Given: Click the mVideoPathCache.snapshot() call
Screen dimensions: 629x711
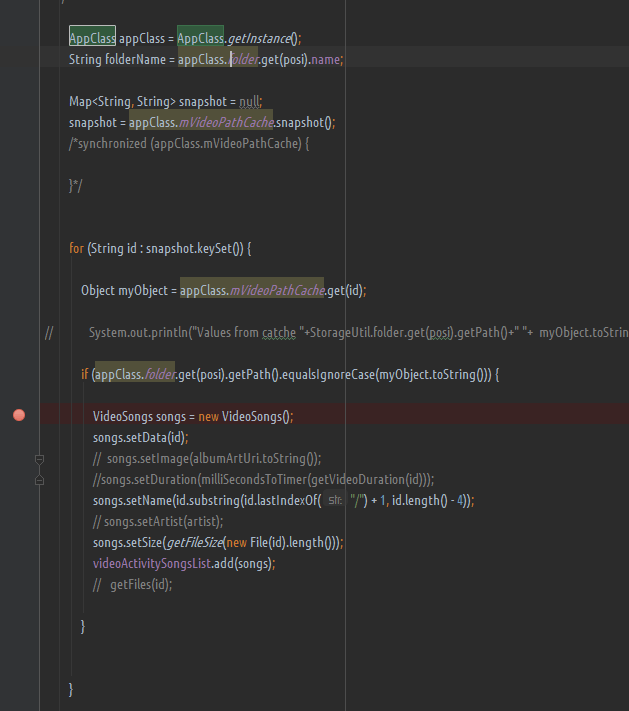Looking at the screenshot, I should (232, 122).
